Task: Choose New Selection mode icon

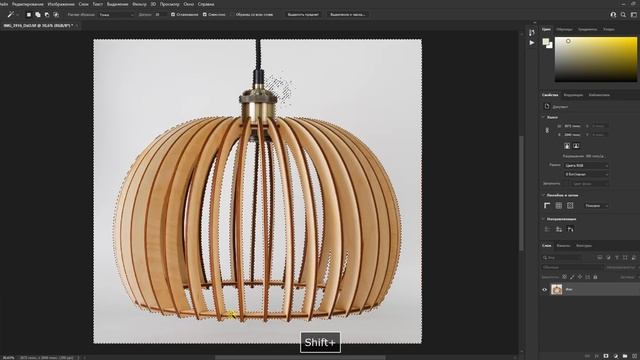Action: [x=29, y=15]
